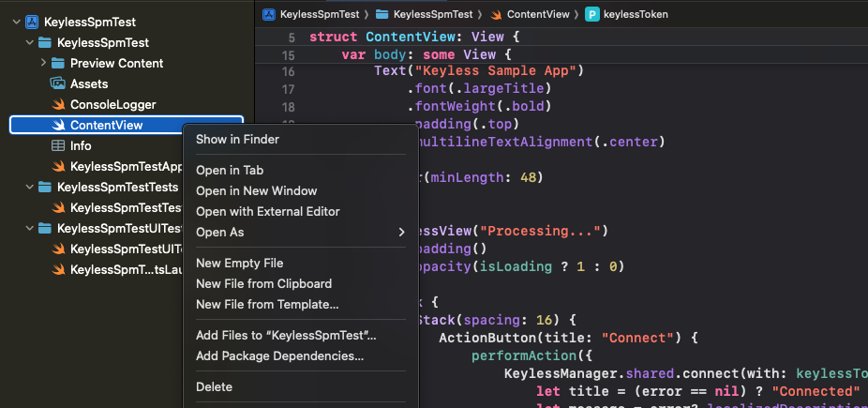Click the Preview Content folder icon
Viewport: 868px width, 408px height.
pyautogui.click(x=58, y=63)
